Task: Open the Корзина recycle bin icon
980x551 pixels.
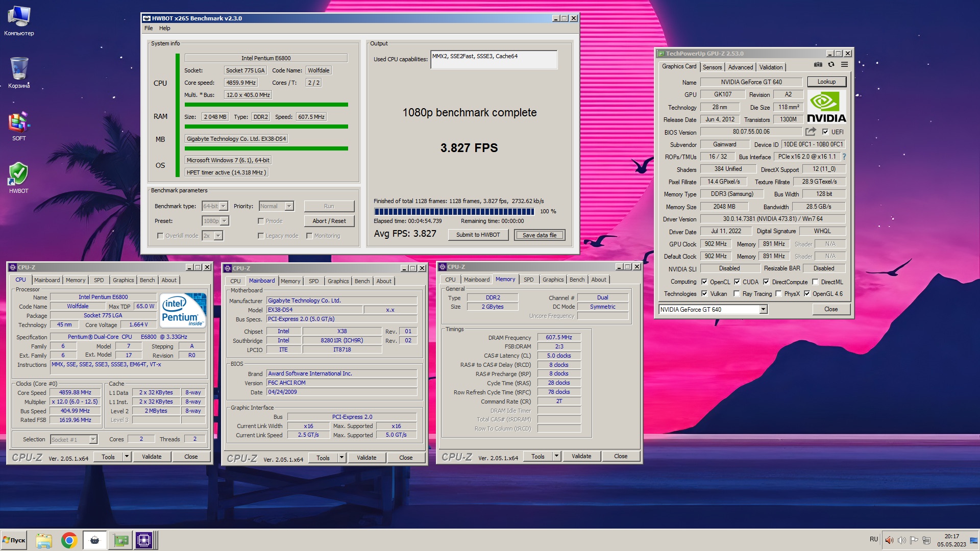Action: coord(19,73)
